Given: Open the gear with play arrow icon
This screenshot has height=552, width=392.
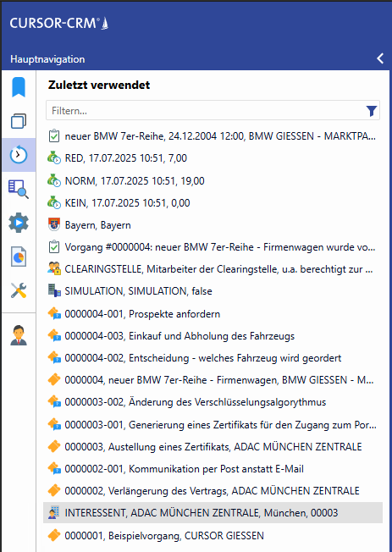Looking at the screenshot, I should pyautogui.click(x=19, y=223).
